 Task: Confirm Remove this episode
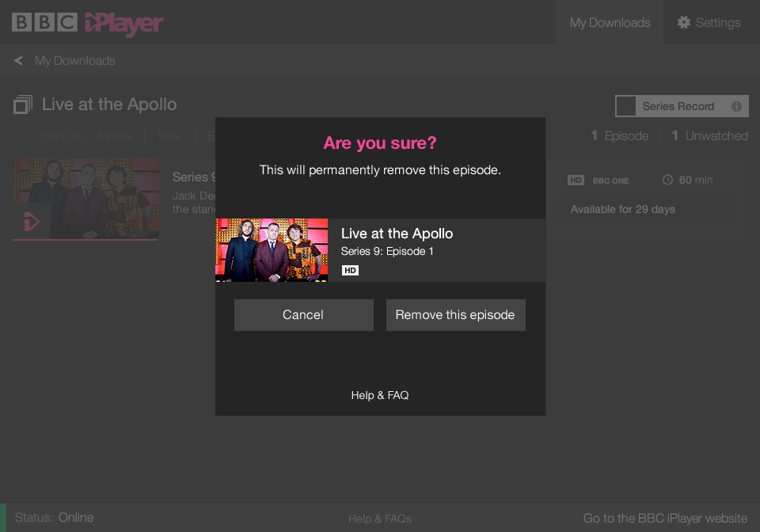[x=456, y=315]
